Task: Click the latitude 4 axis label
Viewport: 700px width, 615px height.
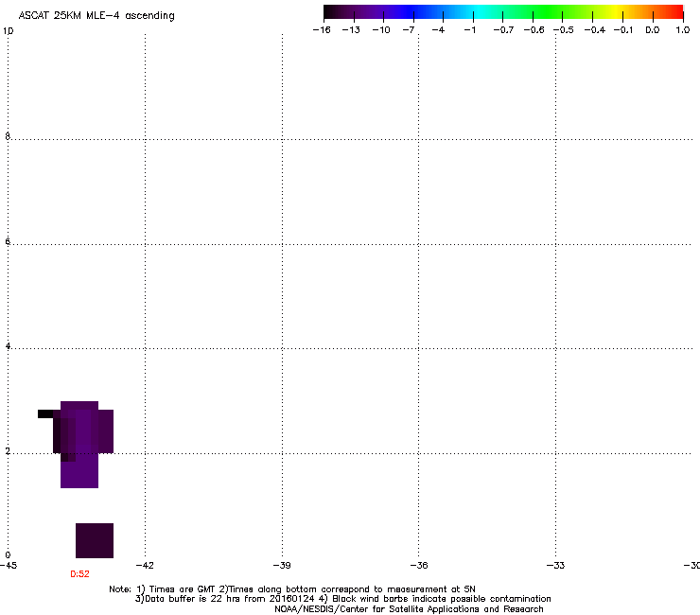Action: pyautogui.click(x=8, y=345)
